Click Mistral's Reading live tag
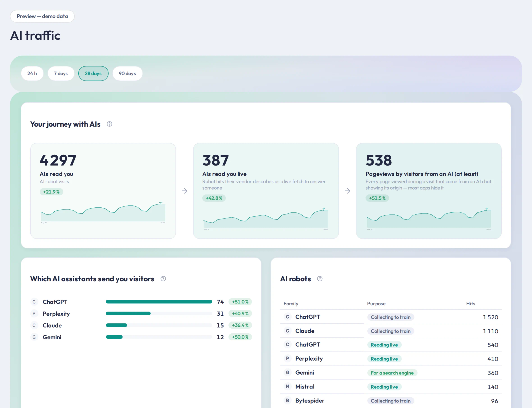532x408 pixels. click(384, 387)
